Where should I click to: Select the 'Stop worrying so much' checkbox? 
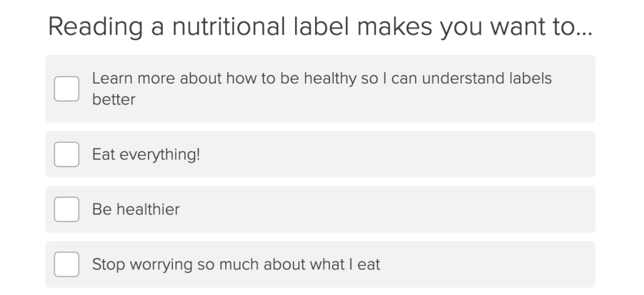pyautogui.click(x=67, y=264)
